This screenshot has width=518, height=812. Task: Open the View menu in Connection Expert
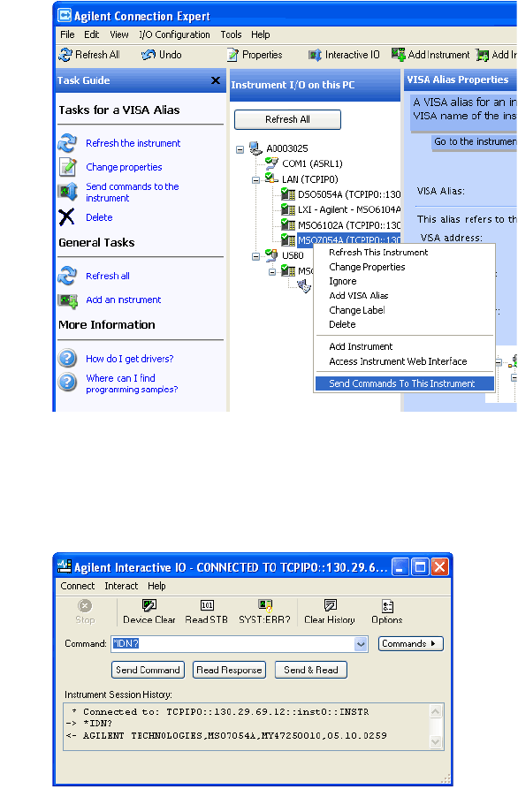119,34
